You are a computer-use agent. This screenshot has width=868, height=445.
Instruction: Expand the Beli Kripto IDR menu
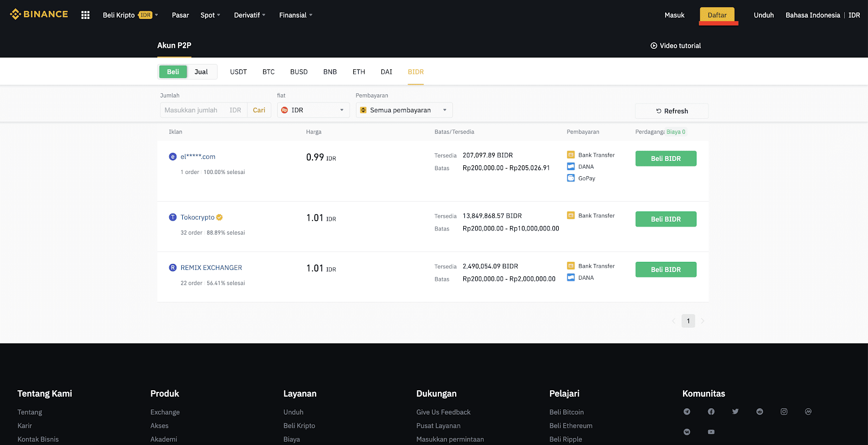(x=130, y=15)
